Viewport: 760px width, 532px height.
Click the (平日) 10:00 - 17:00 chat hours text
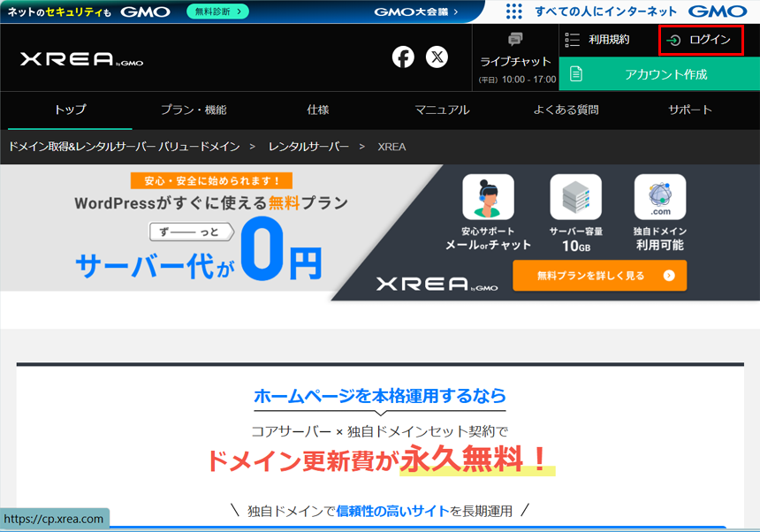tap(517, 80)
